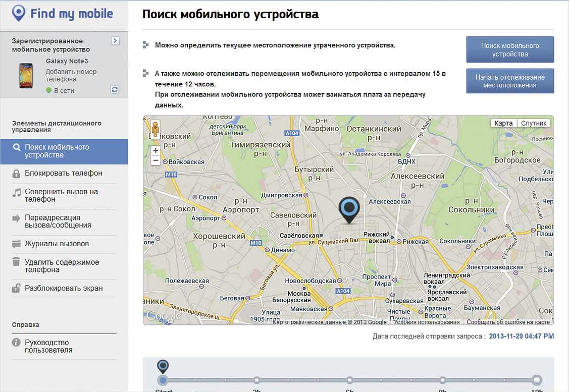Click the music note ring icon
Screen dimensions: 569x392
coord(16,193)
